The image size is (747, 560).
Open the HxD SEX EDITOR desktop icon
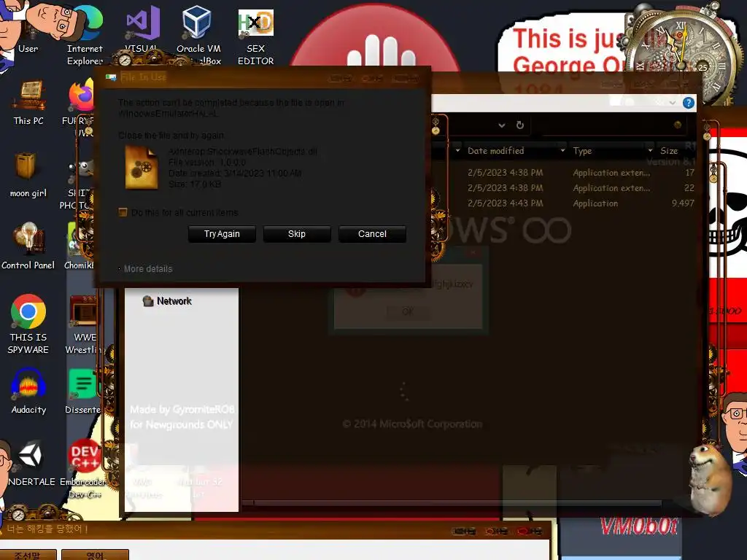(256, 36)
